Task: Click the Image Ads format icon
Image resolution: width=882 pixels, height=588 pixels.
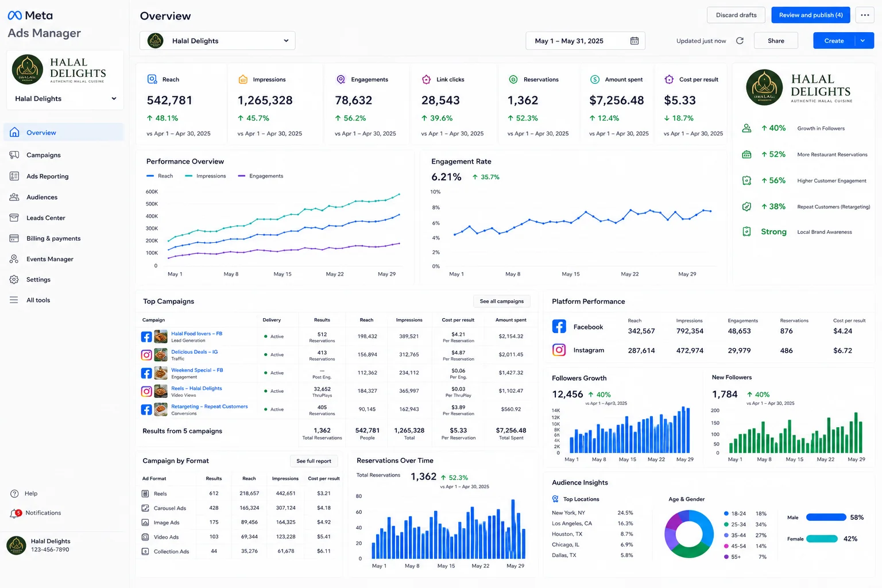Action: [x=145, y=523]
